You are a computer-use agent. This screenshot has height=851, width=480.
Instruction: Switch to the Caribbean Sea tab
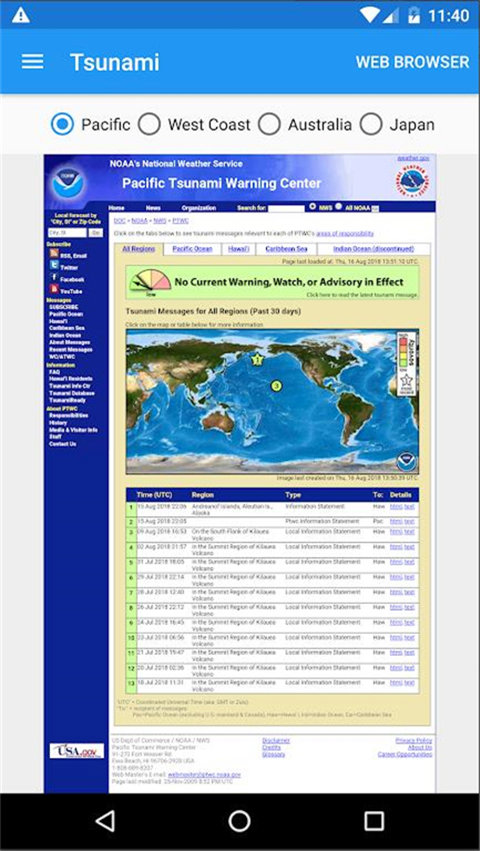pos(286,249)
